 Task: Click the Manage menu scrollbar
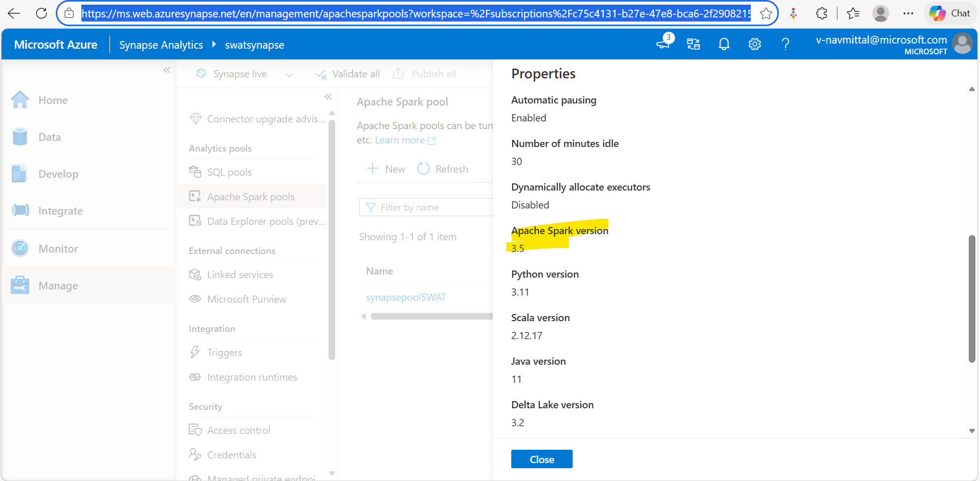pyautogui.click(x=332, y=240)
